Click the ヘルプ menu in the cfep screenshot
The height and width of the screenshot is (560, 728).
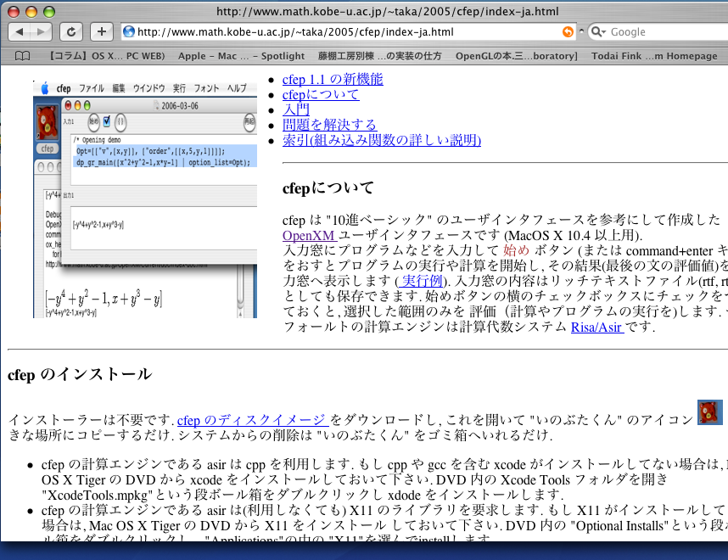tap(237, 88)
